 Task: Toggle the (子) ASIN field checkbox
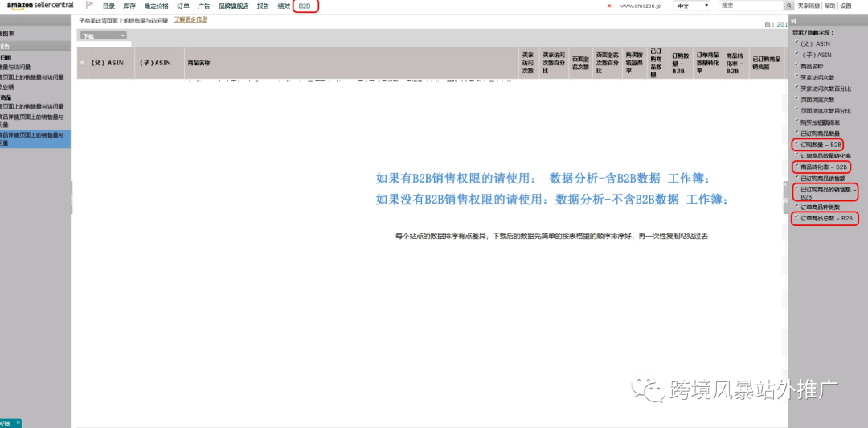(796, 54)
